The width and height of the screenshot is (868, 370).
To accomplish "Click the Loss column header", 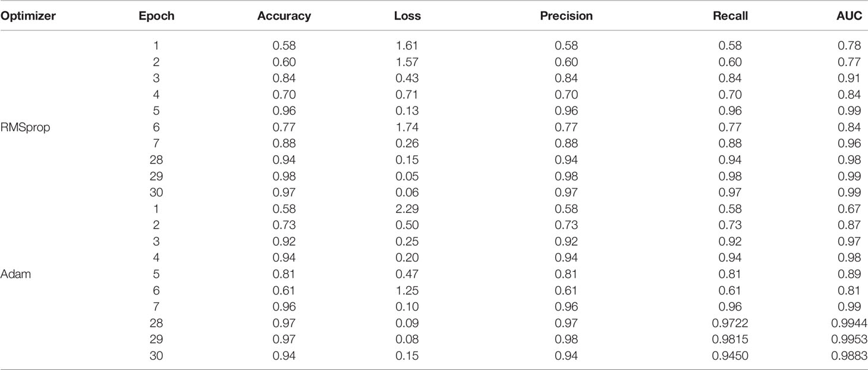I will coord(407,17).
